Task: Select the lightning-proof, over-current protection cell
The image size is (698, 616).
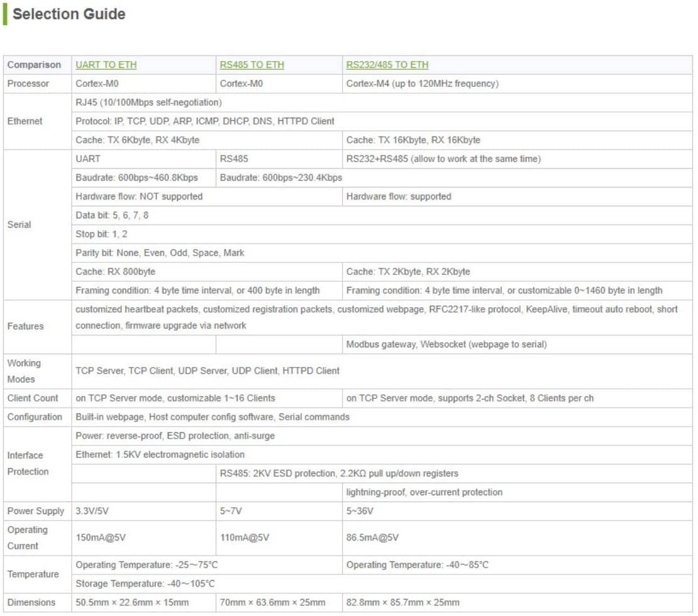Action: pyautogui.click(x=424, y=492)
